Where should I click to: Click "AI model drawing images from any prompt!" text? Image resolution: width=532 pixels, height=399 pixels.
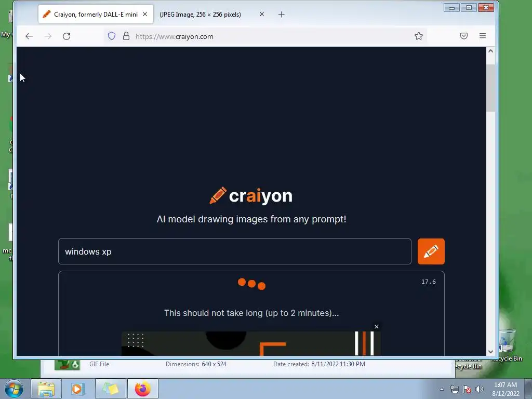pyautogui.click(x=251, y=219)
